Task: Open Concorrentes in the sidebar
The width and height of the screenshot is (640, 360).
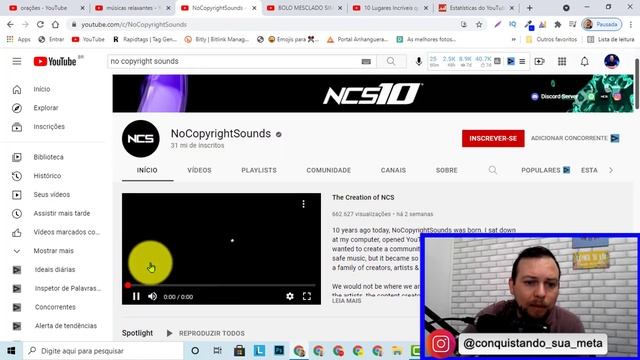Action: pyautogui.click(x=56, y=307)
